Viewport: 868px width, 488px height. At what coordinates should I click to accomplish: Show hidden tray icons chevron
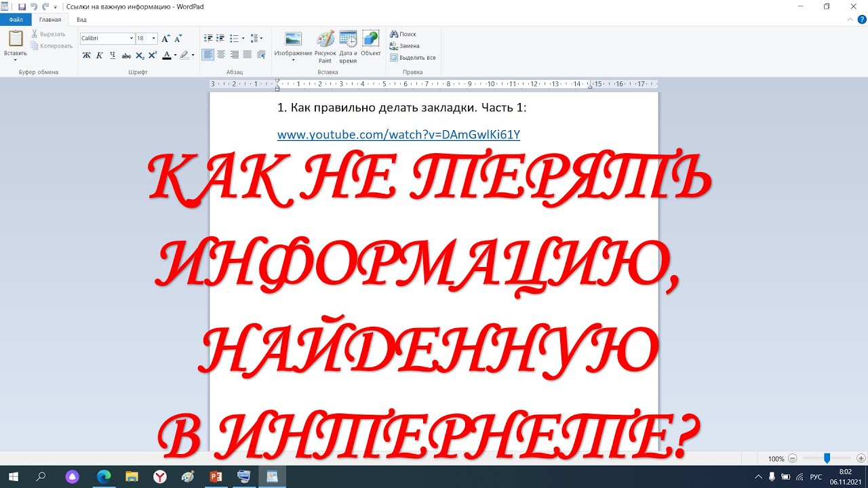759,477
